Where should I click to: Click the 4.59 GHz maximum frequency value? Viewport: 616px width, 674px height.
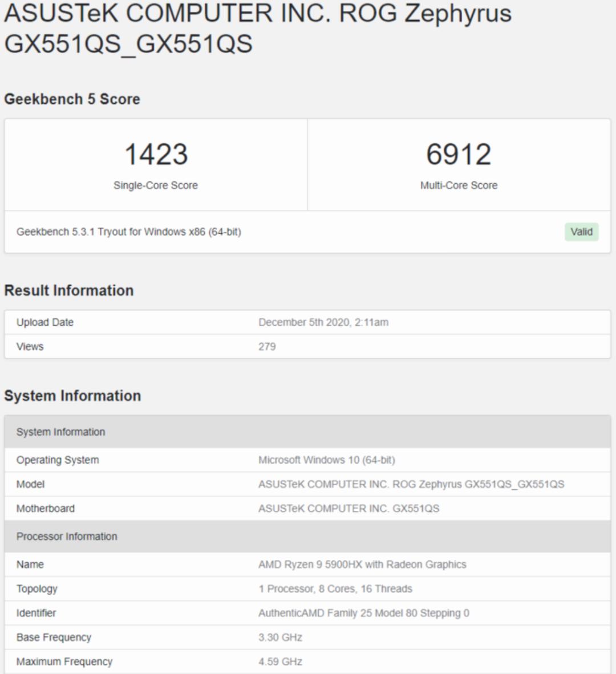pyautogui.click(x=280, y=661)
